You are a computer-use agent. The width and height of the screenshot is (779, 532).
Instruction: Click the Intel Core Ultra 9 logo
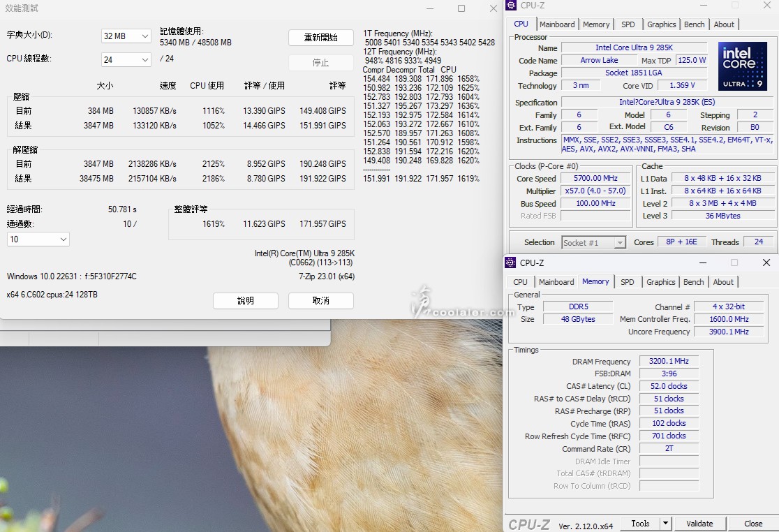(742, 66)
